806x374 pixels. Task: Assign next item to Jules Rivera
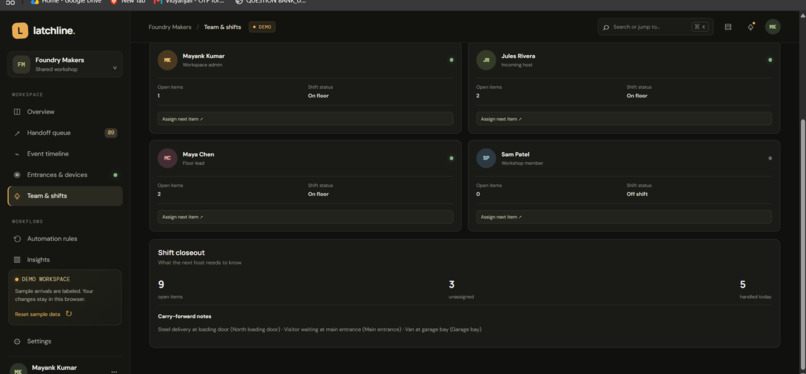624,119
